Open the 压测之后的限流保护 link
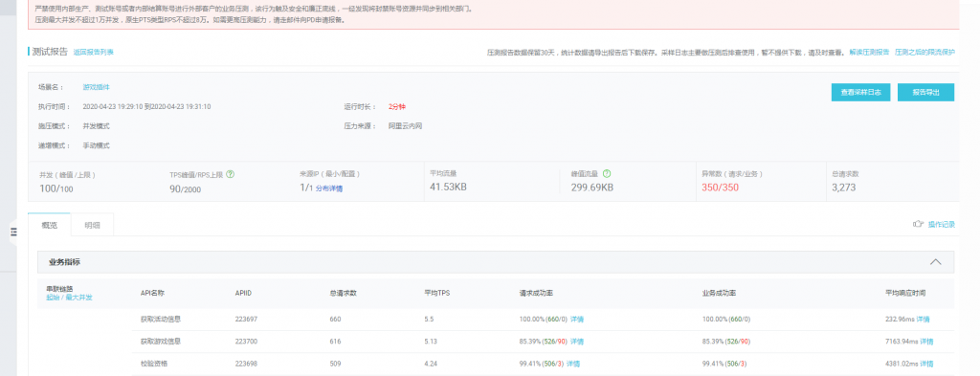 (925, 53)
